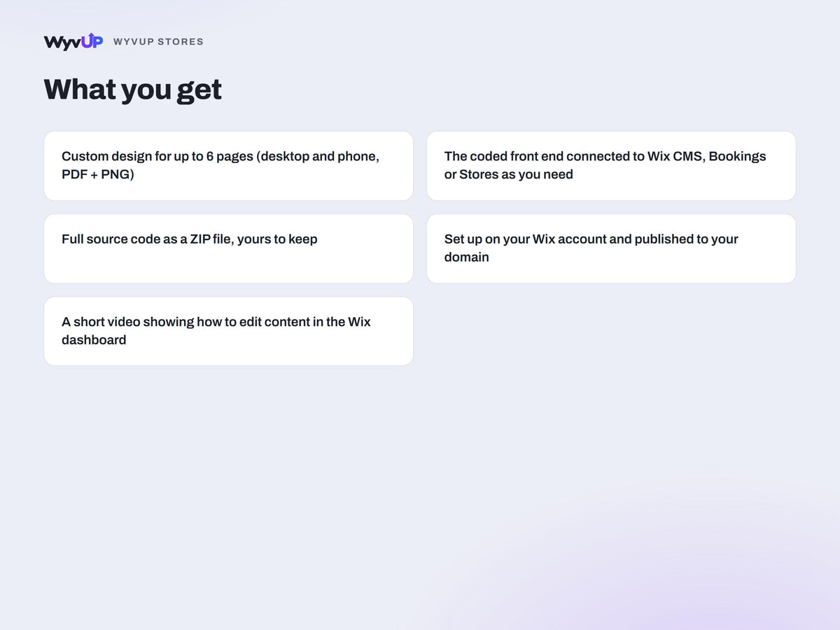Click the WyvUP logo
This screenshot has width=840, height=630.
coord(73,41)
